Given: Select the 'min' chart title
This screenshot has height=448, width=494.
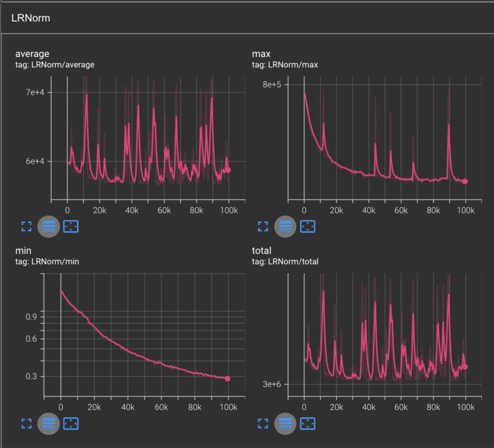Looking at the screenshot, I should pyautogui.click(x=23, y=251).
